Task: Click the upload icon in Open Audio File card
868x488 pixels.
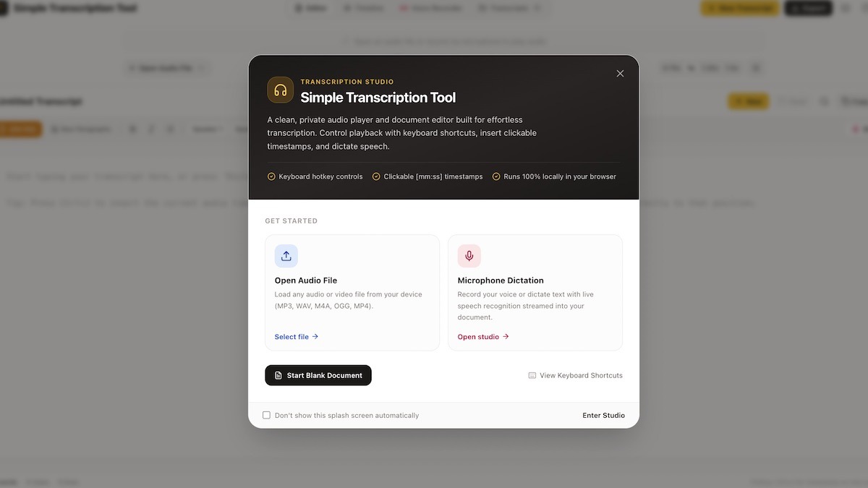Action: point(286,256)
